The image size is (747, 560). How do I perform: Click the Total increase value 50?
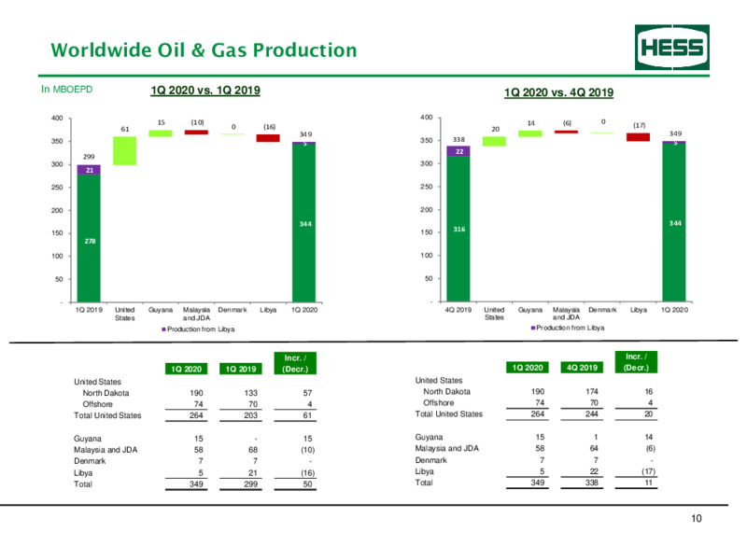tap(308, 484)
